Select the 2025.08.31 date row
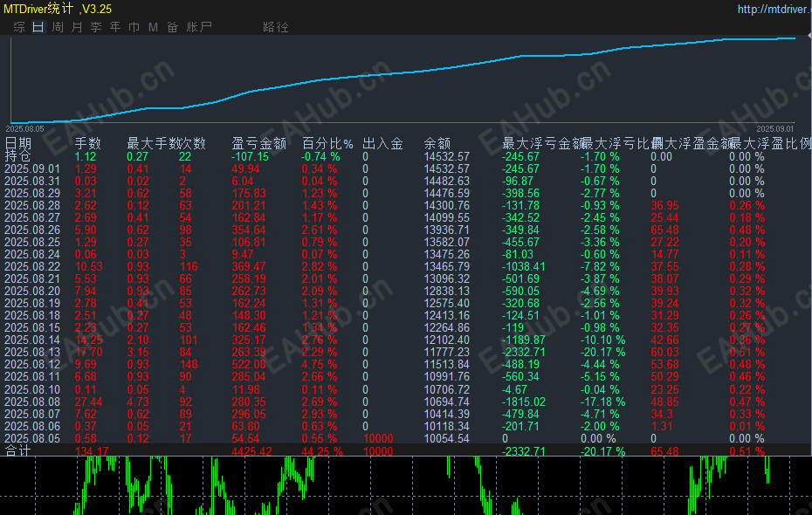812x515 pixels. pos(406,182)
